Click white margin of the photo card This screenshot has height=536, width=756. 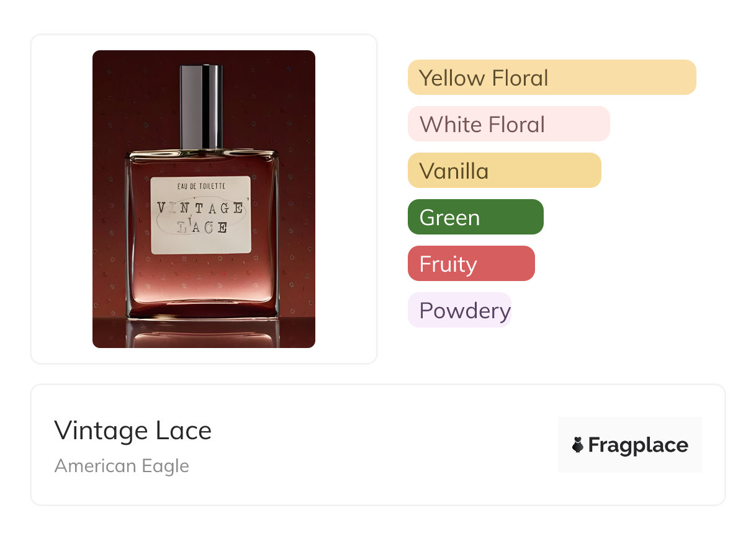[x=62, y=199]
